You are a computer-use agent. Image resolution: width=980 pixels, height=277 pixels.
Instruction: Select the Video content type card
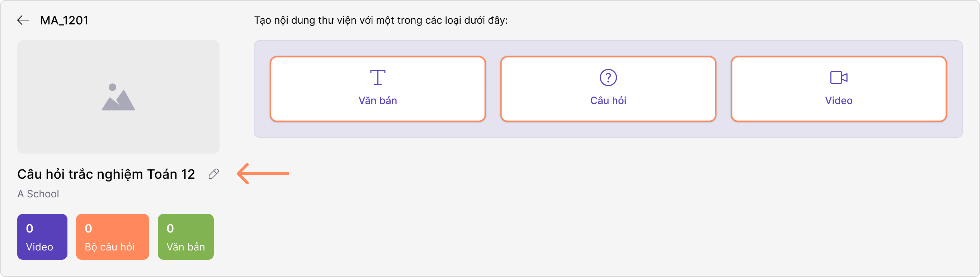click(x=838, y=89)
